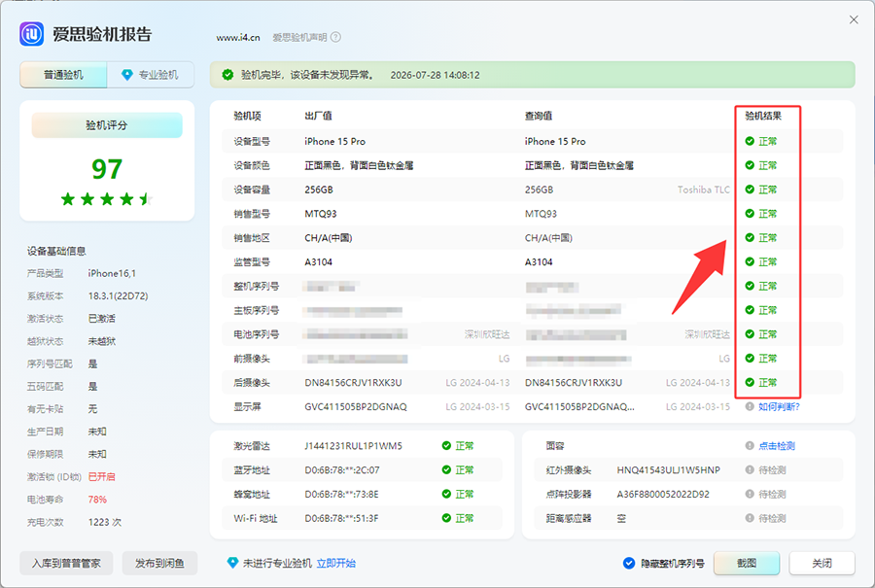Click the 78% battery life value
875x588 pixels.
[97, 500]
